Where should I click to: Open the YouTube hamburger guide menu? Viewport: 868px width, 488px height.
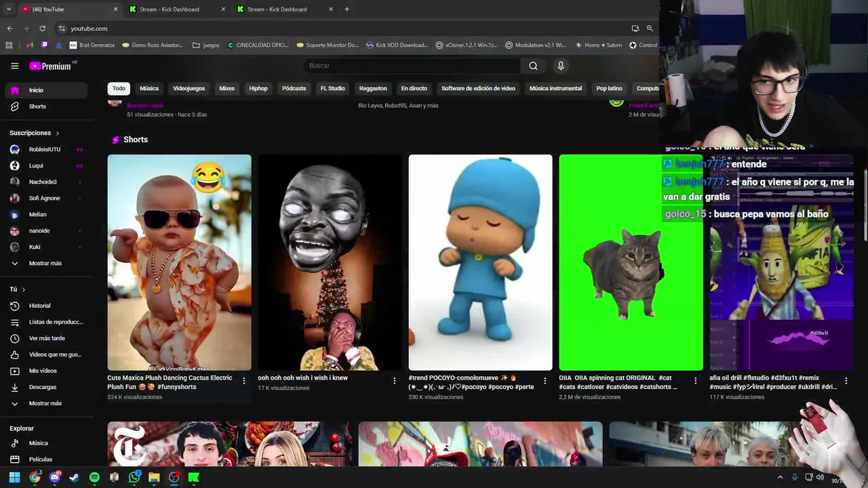[x=14, y=66]
